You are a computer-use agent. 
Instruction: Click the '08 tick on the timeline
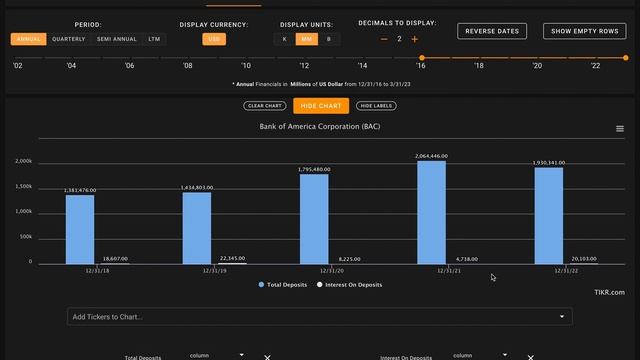188,65
